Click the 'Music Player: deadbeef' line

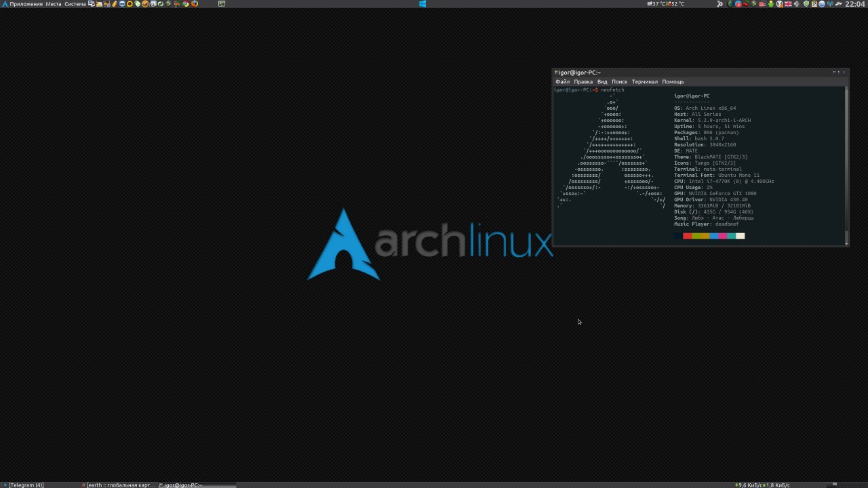[706, 224]
